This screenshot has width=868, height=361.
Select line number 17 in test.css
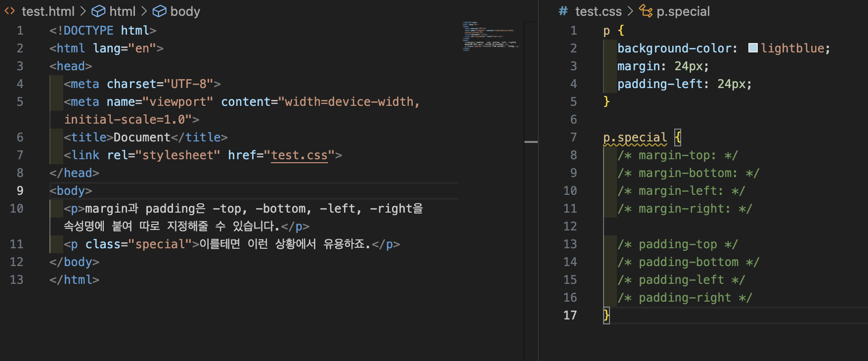click(570, 316)
